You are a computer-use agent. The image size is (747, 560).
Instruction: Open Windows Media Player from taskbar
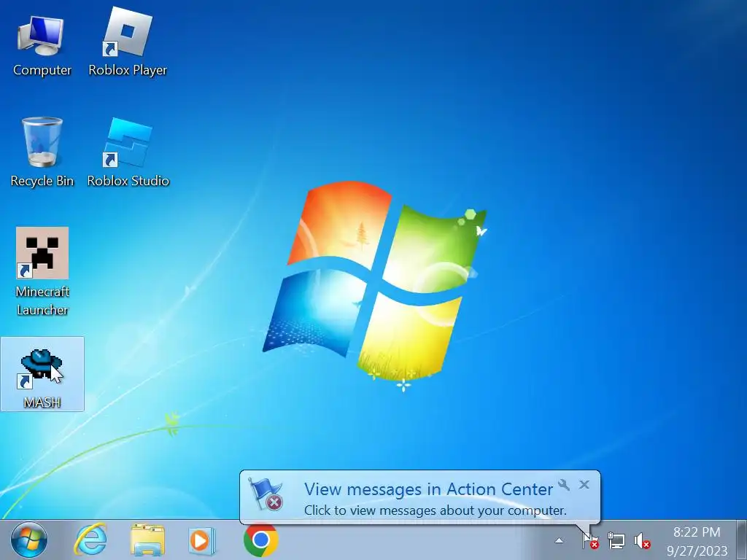[202, 540]
